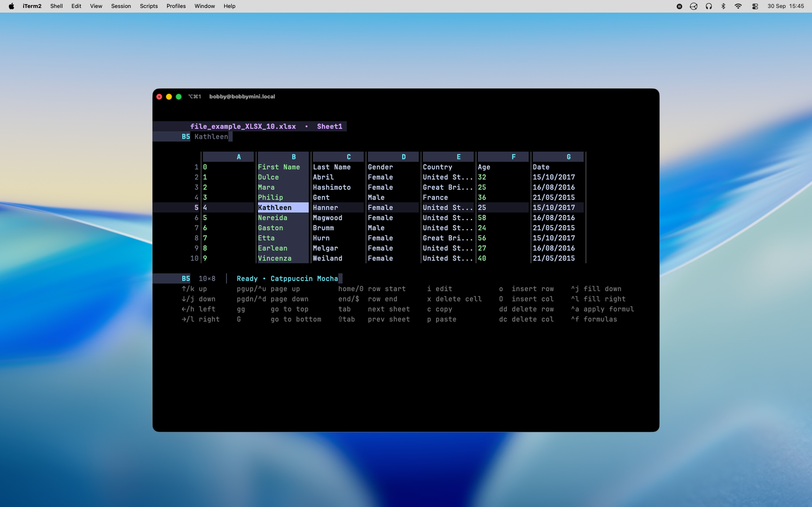Click the yellow minimize window button
Screen dimensions: 812x507
pos(169,97)
